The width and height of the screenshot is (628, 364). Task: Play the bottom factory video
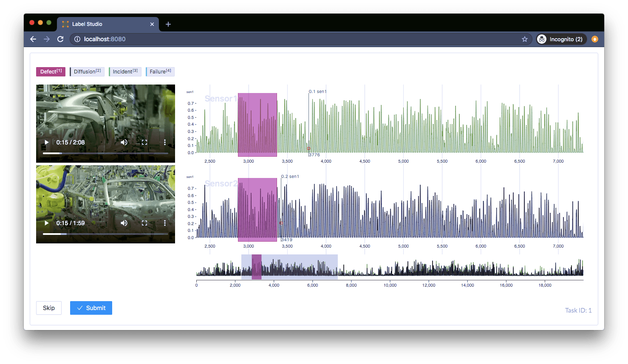point(46,223)
